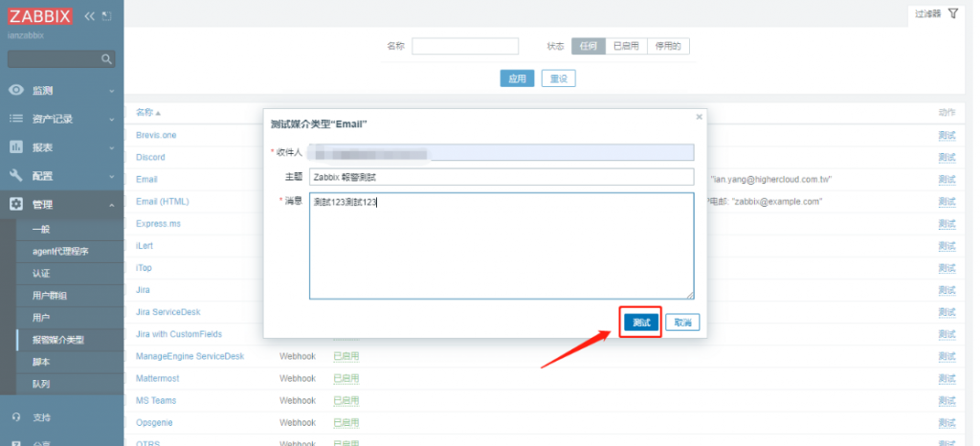The height and width of the screenshot is (446, 980).
Task: Focus the 收件人 recipient field
Action: pyautogui.click(x=501, y=153)
